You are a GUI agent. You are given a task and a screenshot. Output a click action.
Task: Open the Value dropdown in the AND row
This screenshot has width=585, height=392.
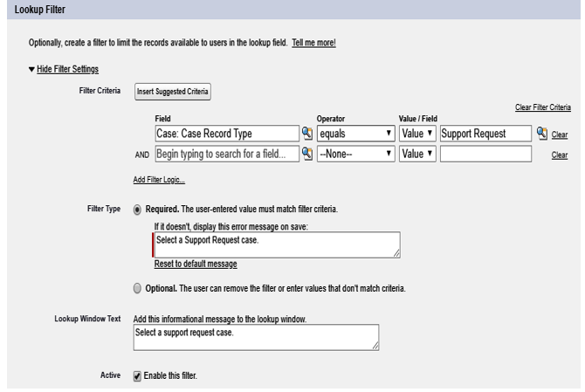[x=417, y=154]
